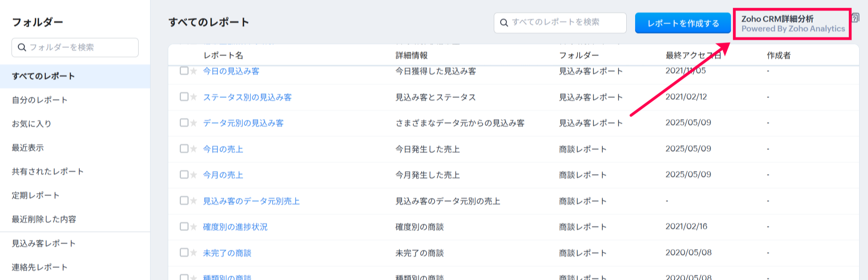This screenshot has height=280, width=868.
Task: Toggle the favorite star for 今月の売上
Action: (x=194, y=175)
